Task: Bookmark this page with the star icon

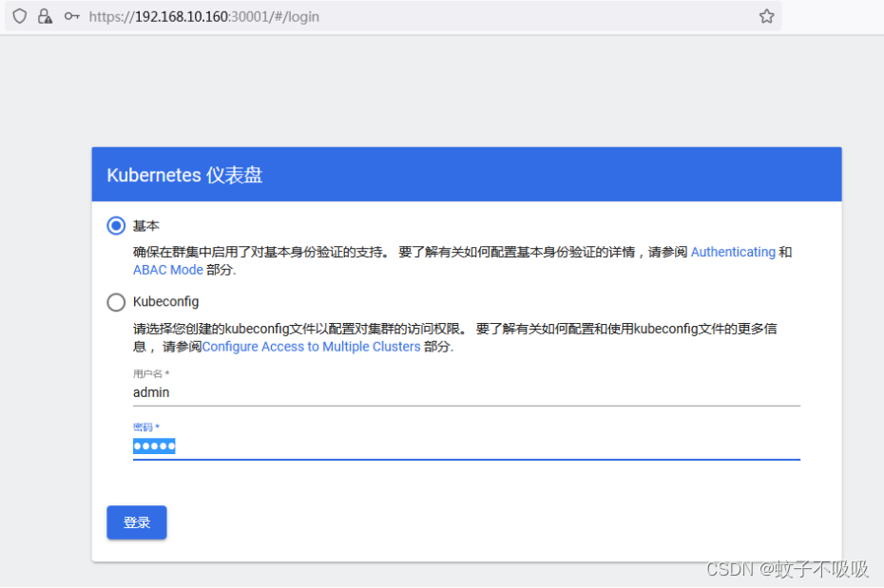Action: click(766, 16)
